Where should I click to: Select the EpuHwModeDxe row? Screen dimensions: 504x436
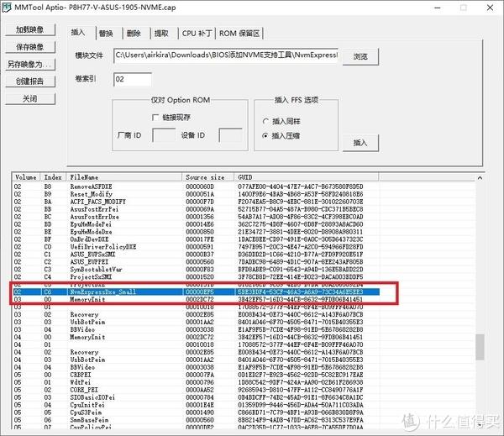point(196,232)
